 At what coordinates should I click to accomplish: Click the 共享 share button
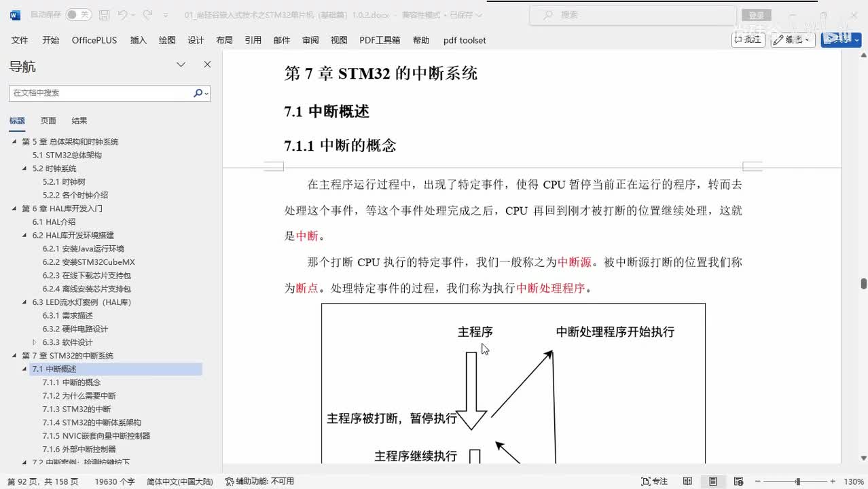tap(841, 39)
